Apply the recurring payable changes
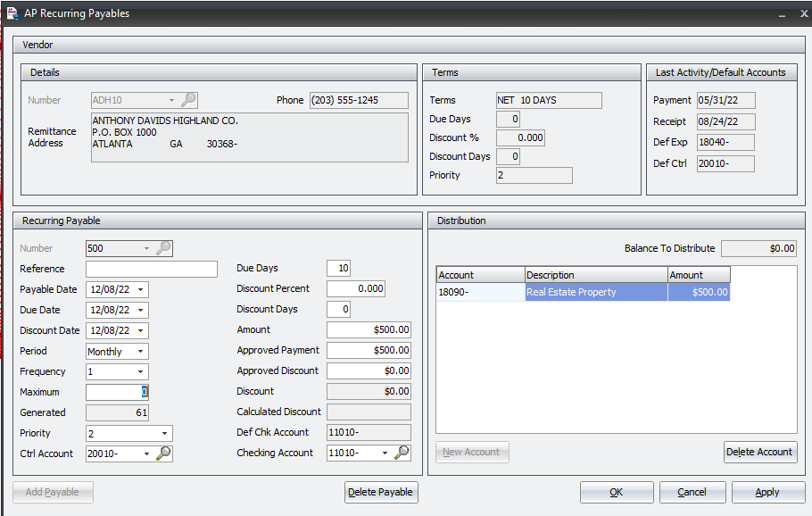This screenshot has height=516, width=812. tap(768, 492)
